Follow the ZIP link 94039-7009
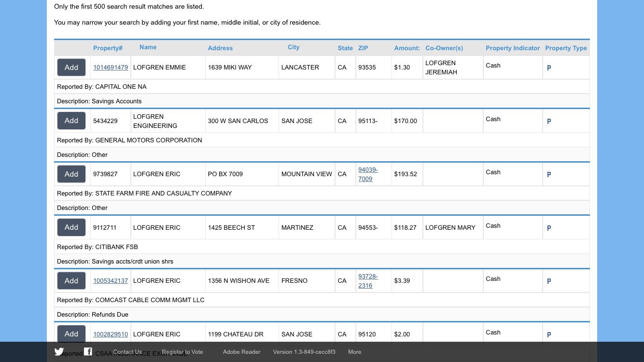The image size is (644, 362). point(368,174)
